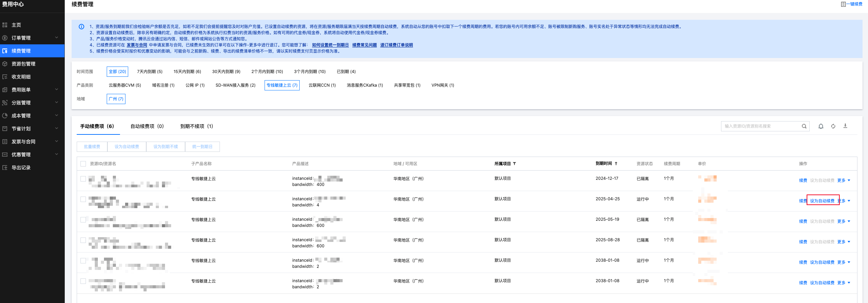The height and width of the screenshot is (303, 868).
Task: Toggle the select-all checkbox in table header
Action: (x=83, y=164)
